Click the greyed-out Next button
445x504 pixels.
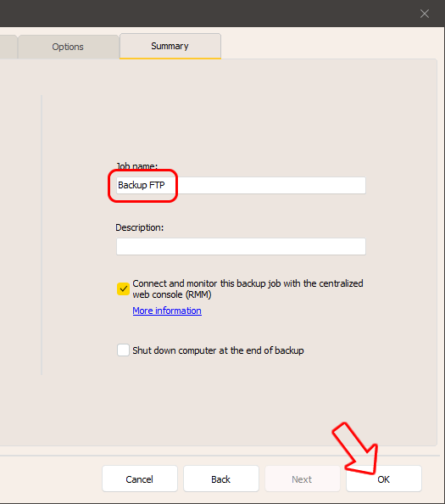302,479
